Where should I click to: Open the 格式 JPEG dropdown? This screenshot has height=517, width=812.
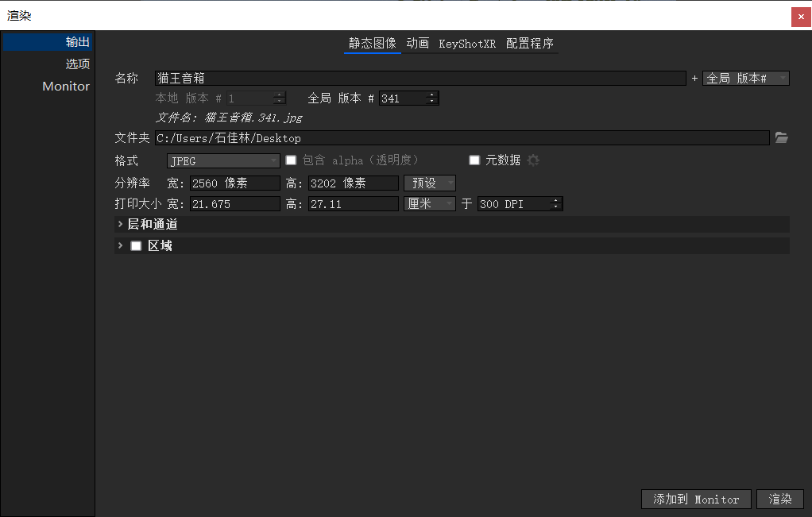coord(222,160)
